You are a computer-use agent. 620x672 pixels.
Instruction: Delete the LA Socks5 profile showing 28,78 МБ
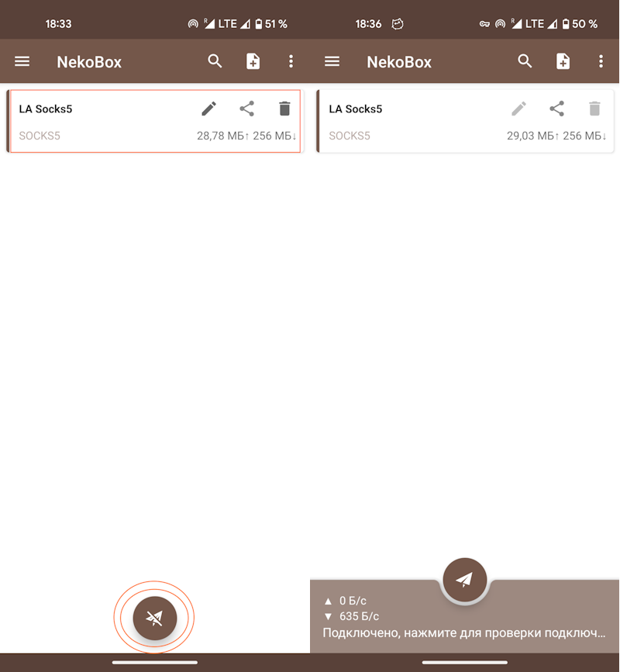[284, 109]
